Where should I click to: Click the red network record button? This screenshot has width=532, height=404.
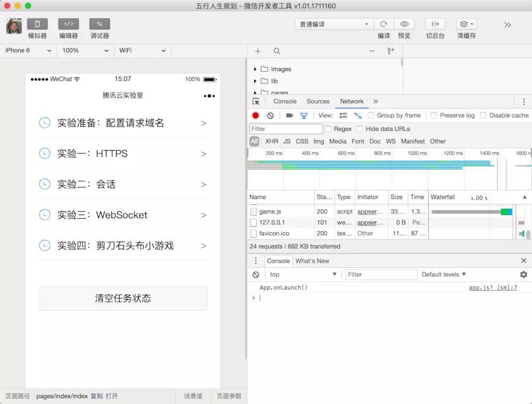[x=255, y=116]
